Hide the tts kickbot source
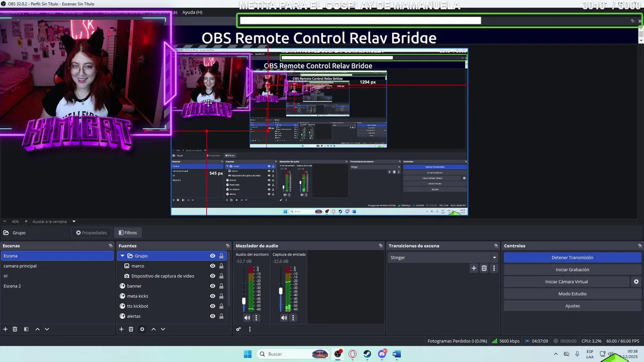The image size is (644, 362). tap(212, 306)
